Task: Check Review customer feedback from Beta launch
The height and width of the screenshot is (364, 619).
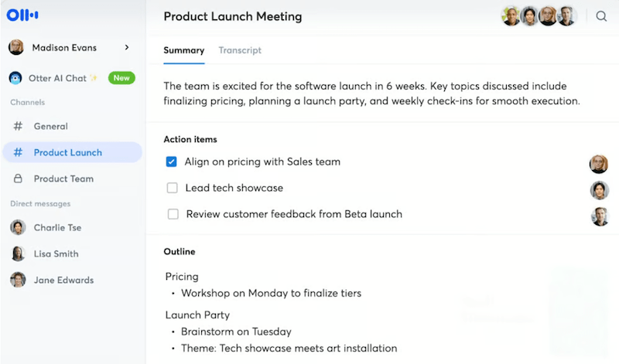Action: pyautogui.click(x=173, y=214)
